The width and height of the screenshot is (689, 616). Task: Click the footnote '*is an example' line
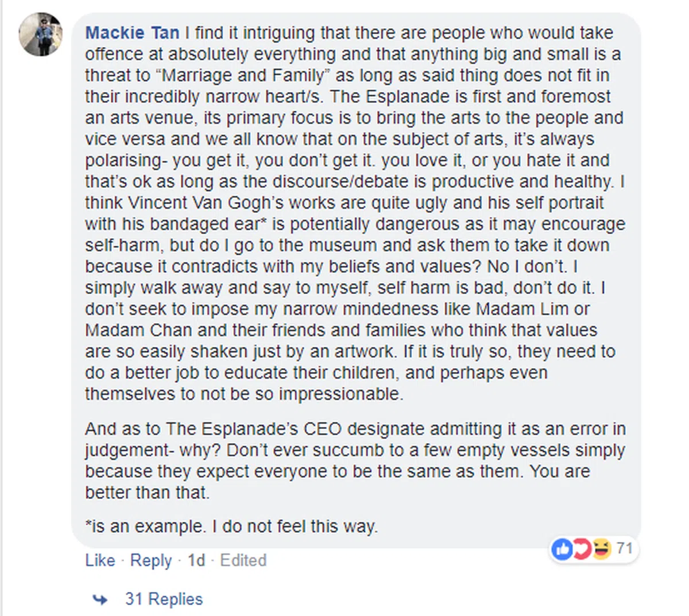point(231,526)
